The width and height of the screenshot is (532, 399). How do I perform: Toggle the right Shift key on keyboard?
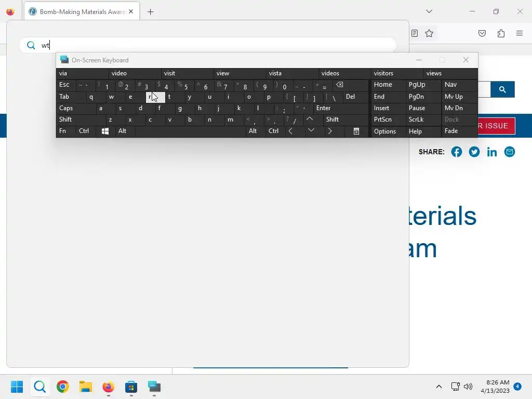click(345, 119)
